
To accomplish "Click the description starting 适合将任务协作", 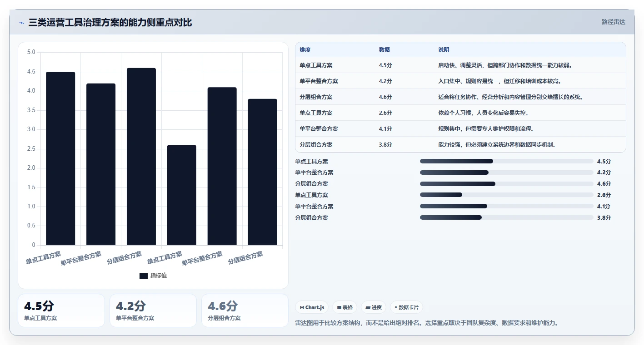I will point(510,97).
